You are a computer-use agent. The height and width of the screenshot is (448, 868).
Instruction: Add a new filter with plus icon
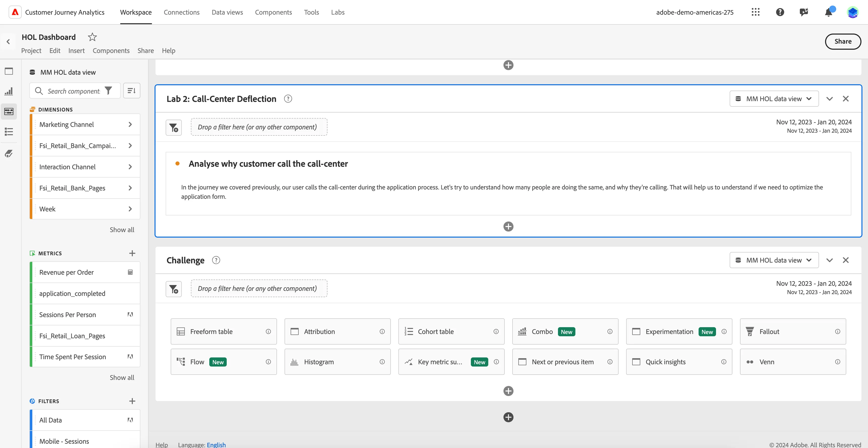pos(132,401)
